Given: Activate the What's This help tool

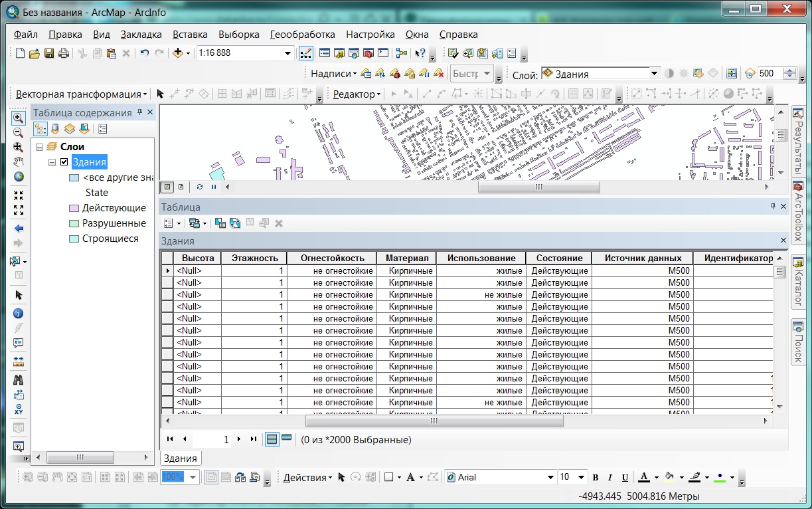Looking at the screenshot, I should 420,53.
